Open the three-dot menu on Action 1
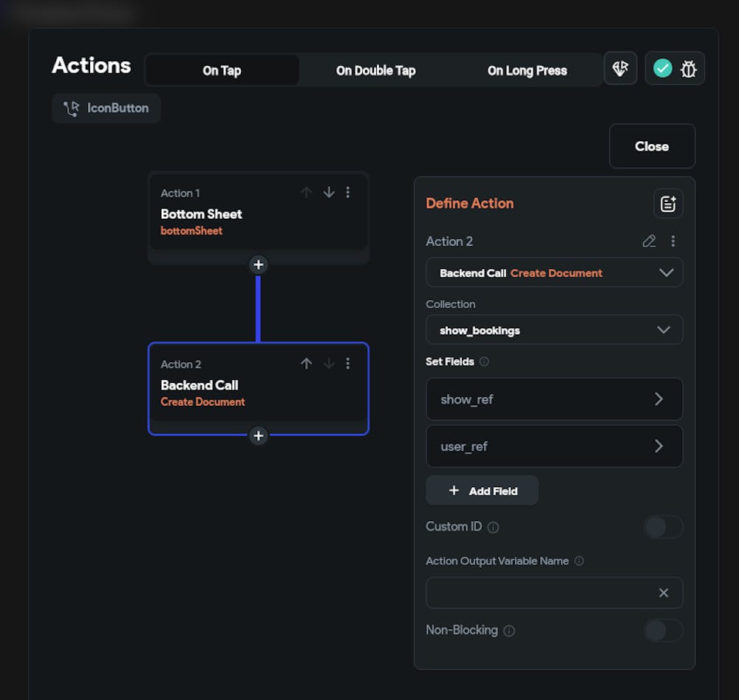Screen dimensions: 739x700 tap(348, 192)
